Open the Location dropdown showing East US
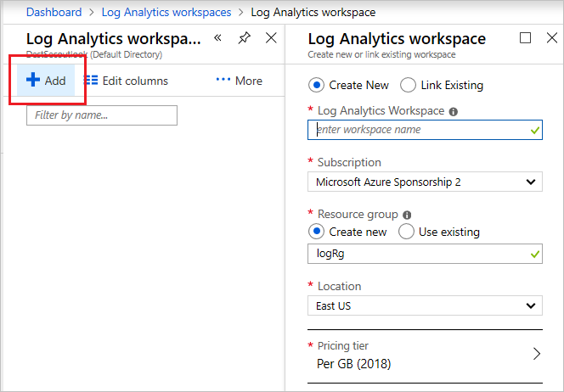This screenshot has width=564, height=392. [425, 305]
